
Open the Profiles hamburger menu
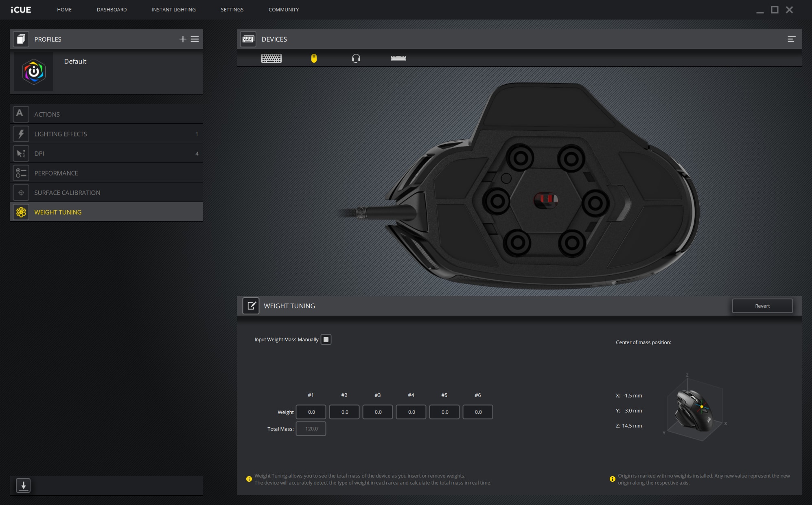[195, 39]
